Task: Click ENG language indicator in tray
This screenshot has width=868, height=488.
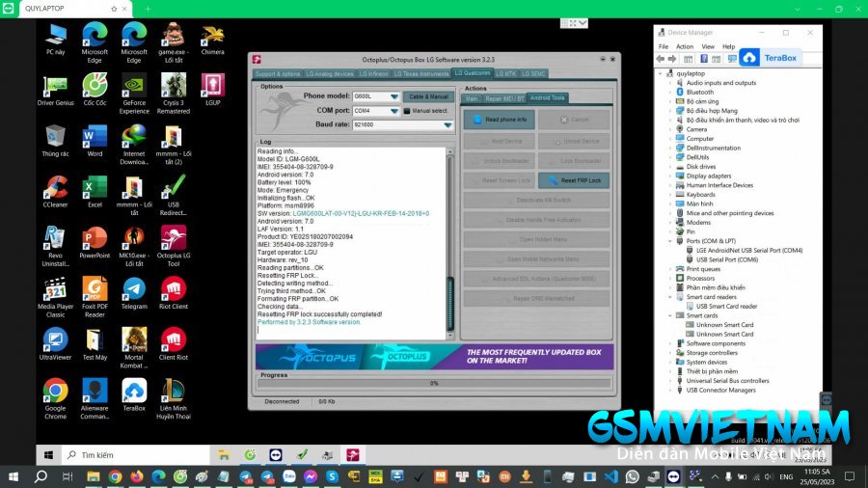Action: tap(786, 476)
